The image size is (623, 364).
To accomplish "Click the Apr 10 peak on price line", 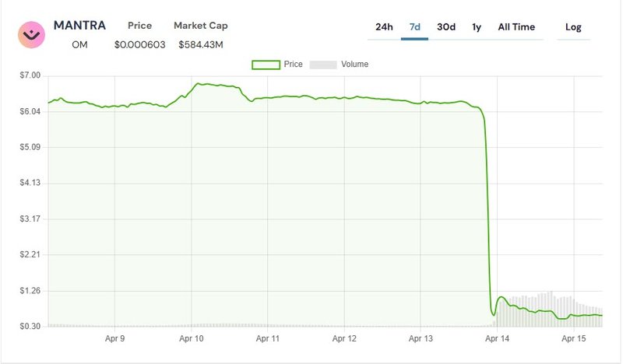I will tap(201, 83).
